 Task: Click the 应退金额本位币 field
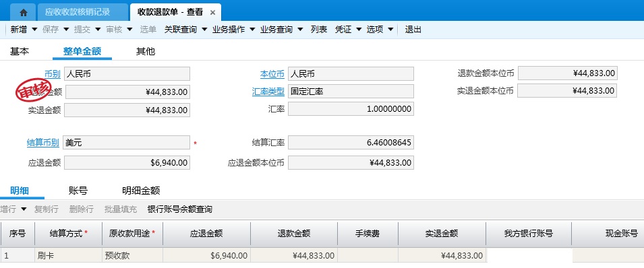[351, 162]
